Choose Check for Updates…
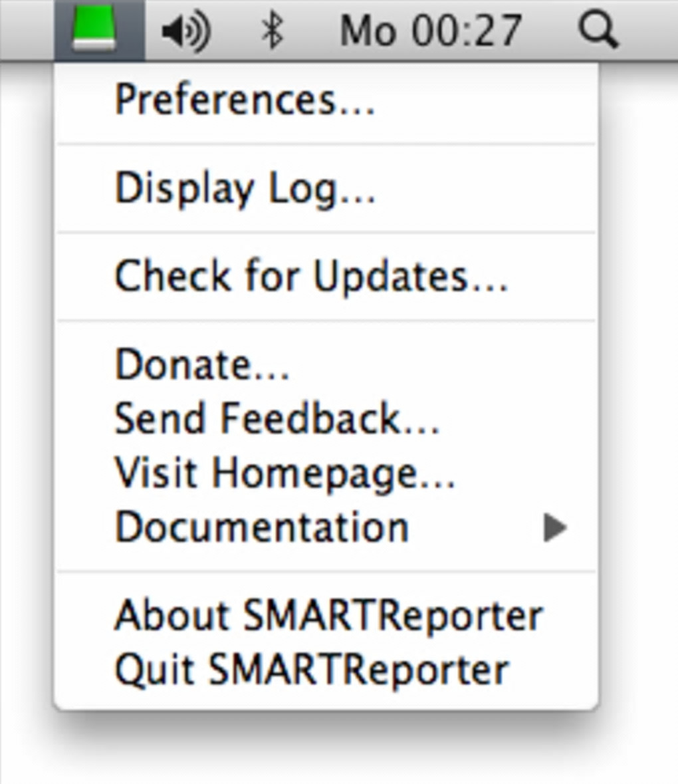This screenshot has height=784, width=678. [x=311, y=276]
